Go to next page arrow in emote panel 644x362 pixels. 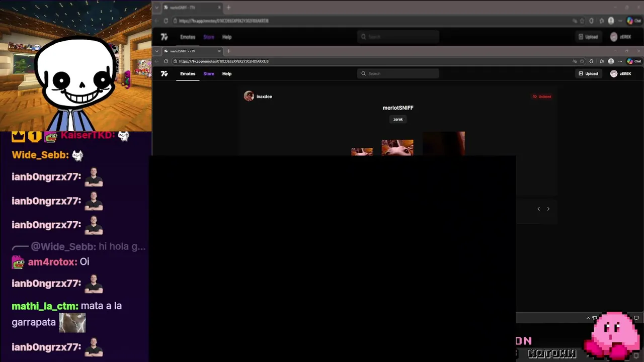548,209
